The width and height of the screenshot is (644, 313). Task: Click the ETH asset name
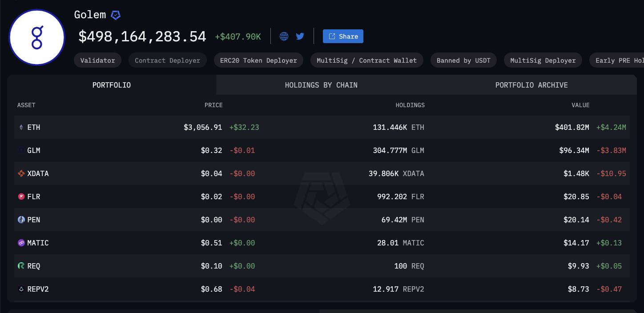point(34,128)
